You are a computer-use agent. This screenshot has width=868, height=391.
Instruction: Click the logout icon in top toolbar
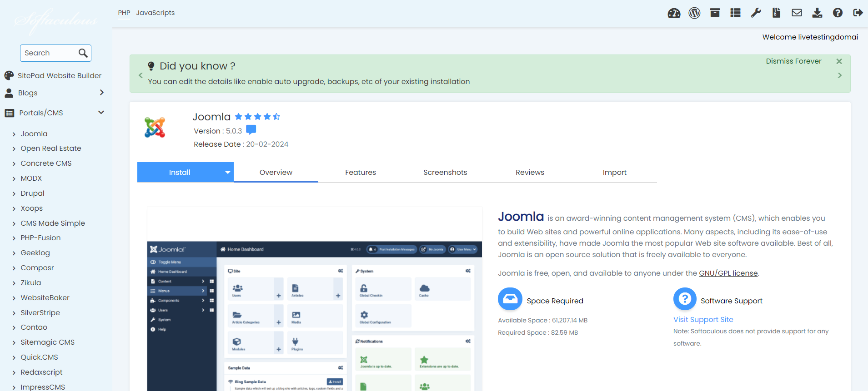coord(858,13)
